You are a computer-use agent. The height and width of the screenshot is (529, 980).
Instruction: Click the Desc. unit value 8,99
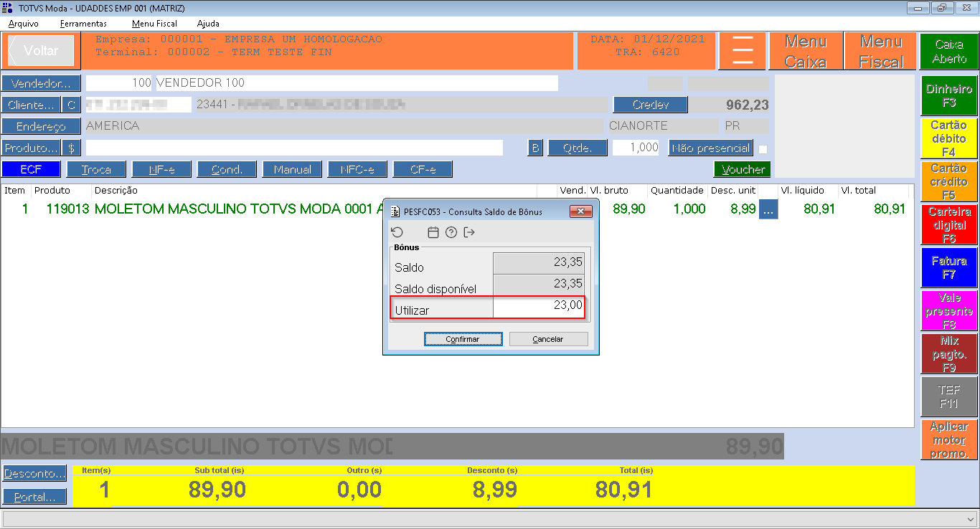tap(743, 209)
